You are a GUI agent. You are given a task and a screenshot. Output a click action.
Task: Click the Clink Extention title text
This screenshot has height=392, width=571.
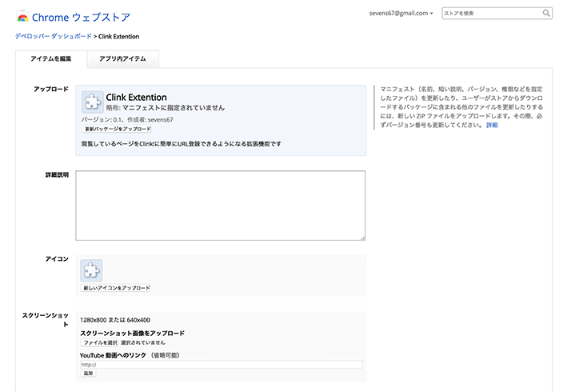(136, 98)
